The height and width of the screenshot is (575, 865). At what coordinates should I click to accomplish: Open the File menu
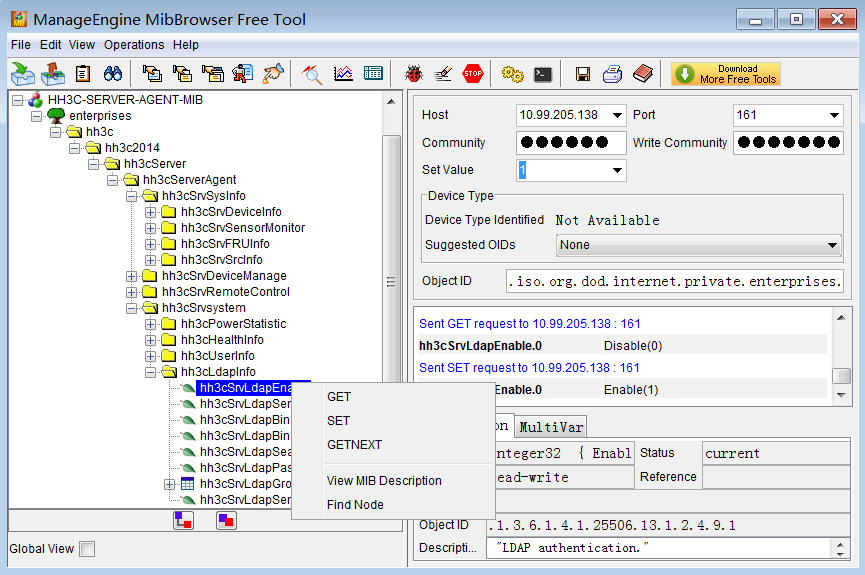point(21,45)
